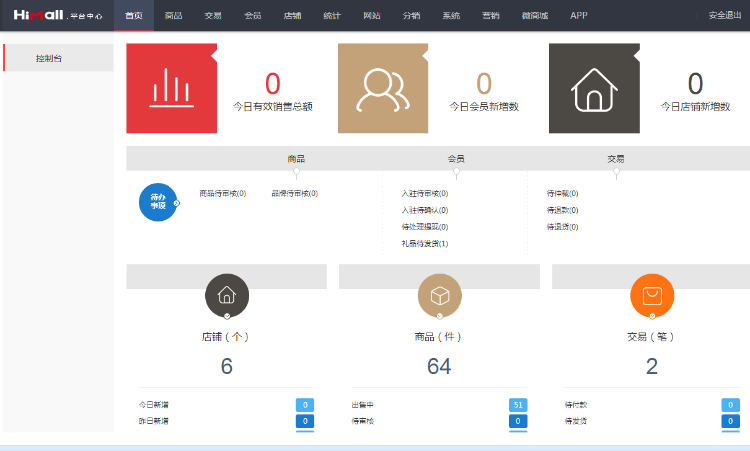Click the 商品（件）heading
Screen dimensions: 750x451
pyautogui.click(x=438, y=337)
